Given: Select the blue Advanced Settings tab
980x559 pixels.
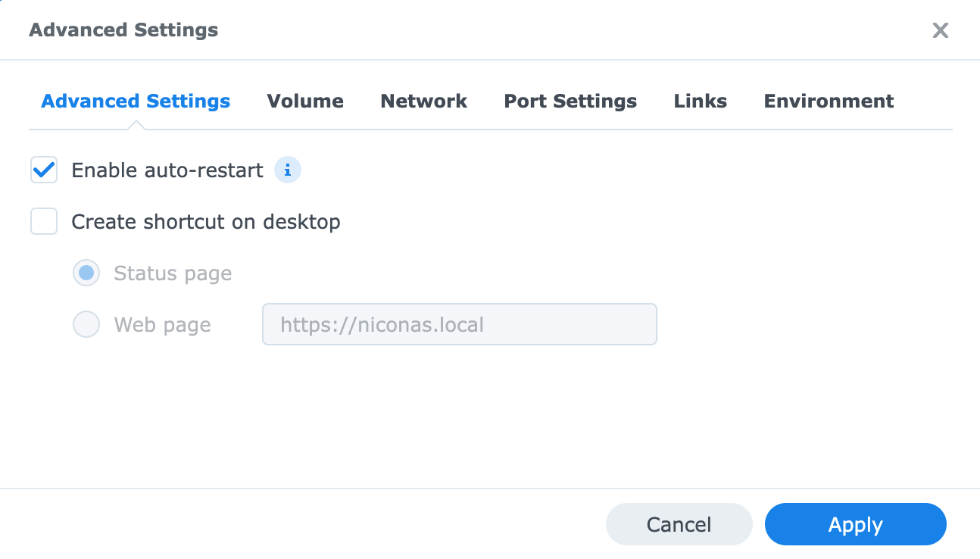Looking at the screenshot, I should pos(136,101).
